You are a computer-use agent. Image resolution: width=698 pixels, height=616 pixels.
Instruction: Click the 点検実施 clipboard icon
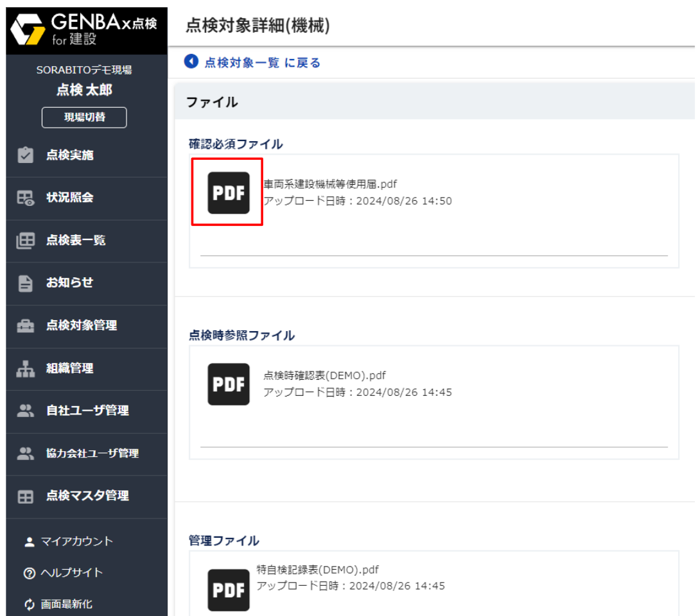click(x=25, y=155)
